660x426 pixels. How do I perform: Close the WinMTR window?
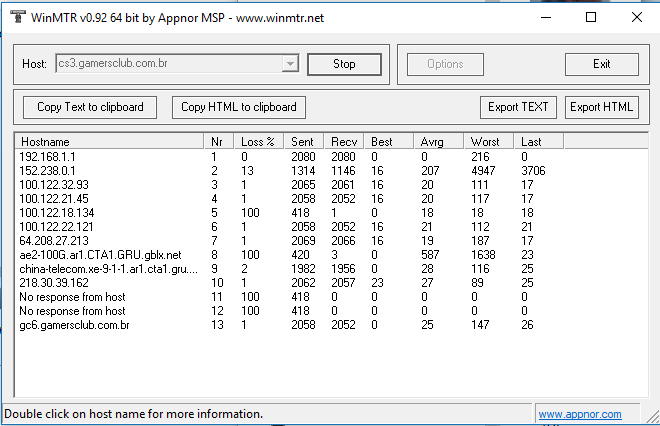point(637,17)
